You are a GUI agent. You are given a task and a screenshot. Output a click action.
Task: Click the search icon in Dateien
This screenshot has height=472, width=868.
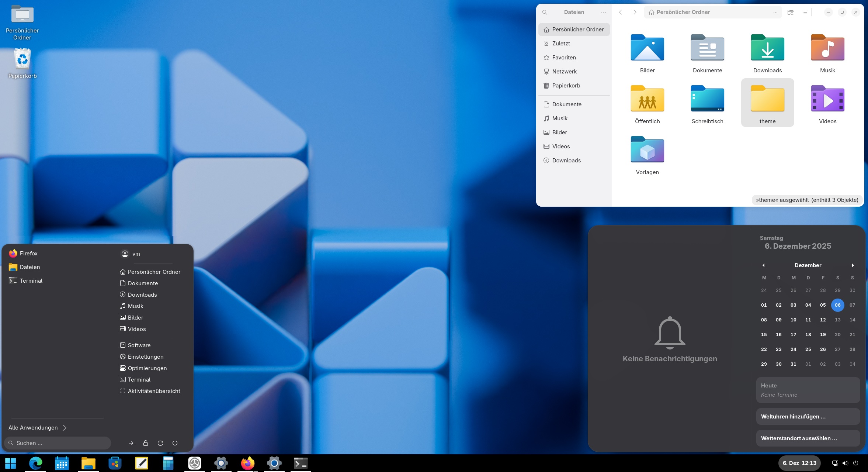(545, 12)
